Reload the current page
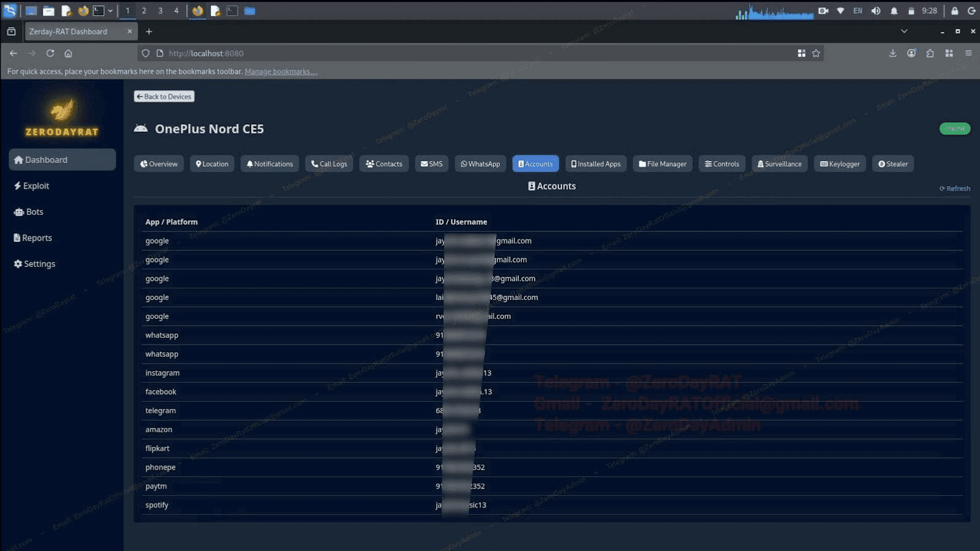The height and width of the screenshot is (551, 980). [x=50, y=53]
